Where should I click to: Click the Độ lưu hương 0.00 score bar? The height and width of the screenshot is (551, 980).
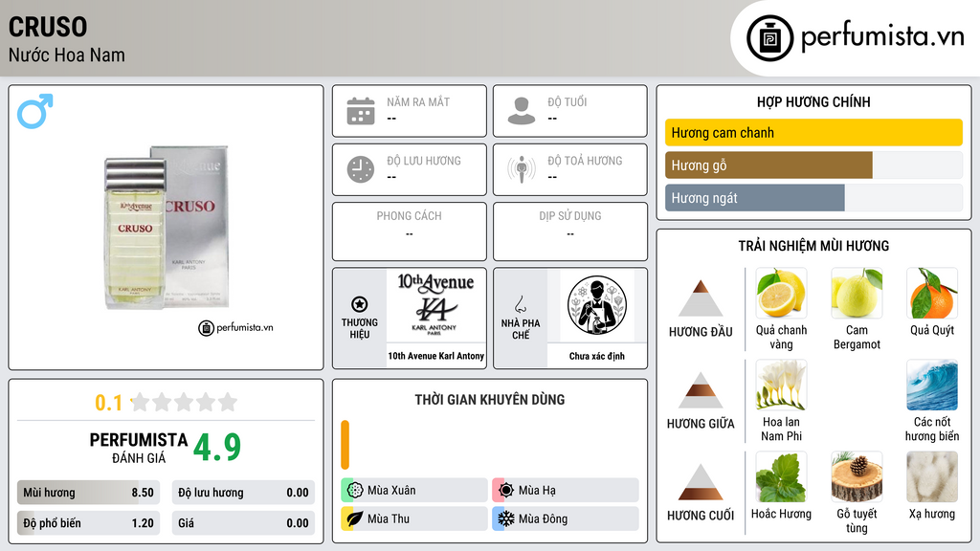[243, 493]
